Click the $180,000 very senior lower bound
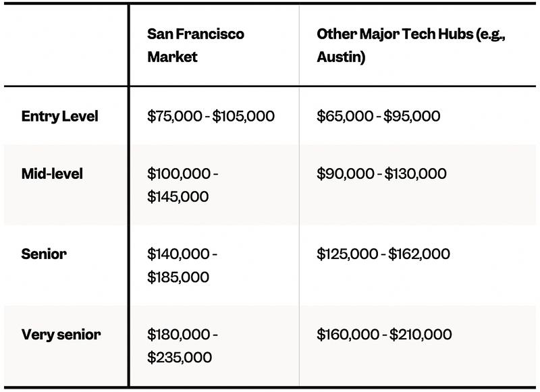 179,334
